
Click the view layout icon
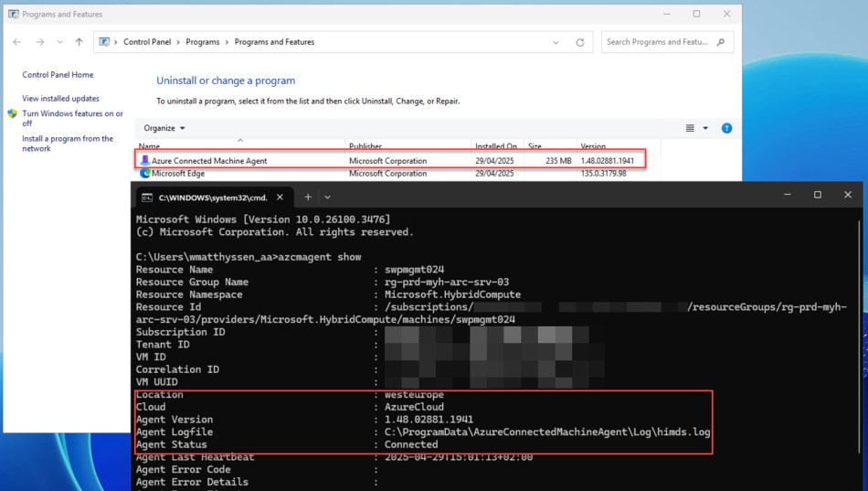(x=690, y=128)
